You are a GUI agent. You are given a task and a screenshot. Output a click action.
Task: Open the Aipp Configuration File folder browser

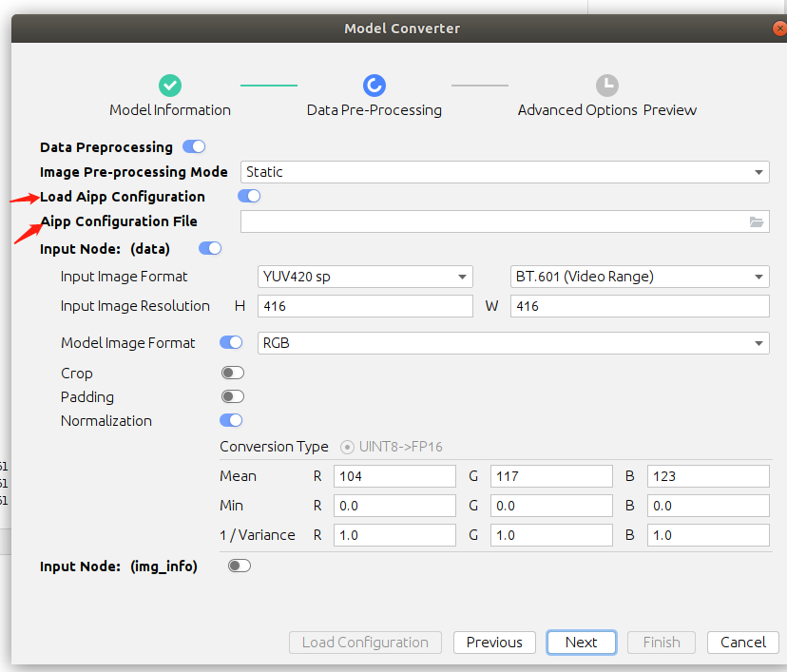(x=757, y=221)
